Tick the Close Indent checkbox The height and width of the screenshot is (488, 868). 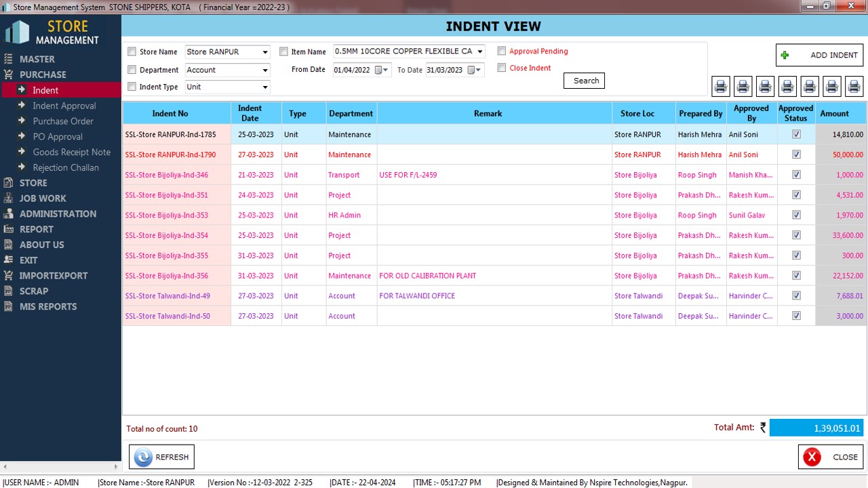point(502,68)
